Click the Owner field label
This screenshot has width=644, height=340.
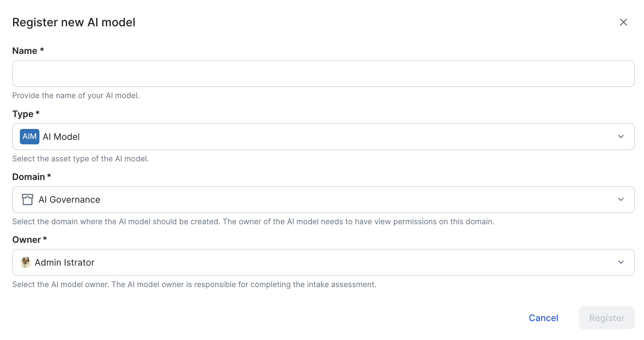(x=29, y=240)
